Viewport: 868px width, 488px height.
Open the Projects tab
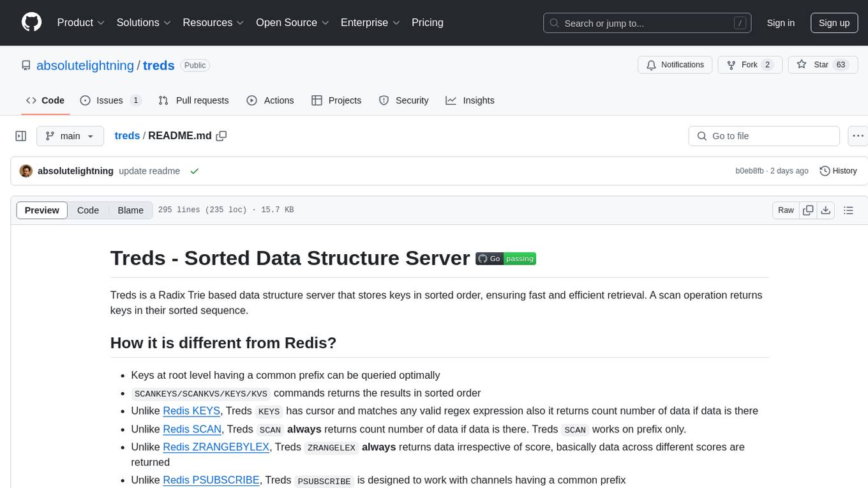336,100
